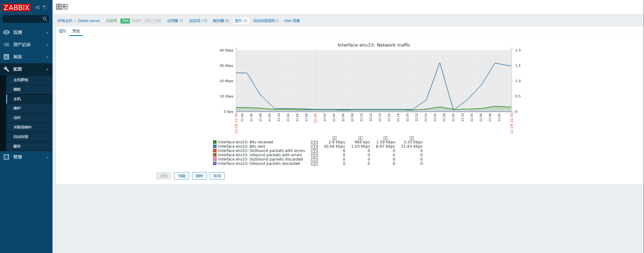Screen dimensions: 644x253
Task: Click brown Inbound packets with errors swatch
Action: pyautogui.click(x=215, y=155)
